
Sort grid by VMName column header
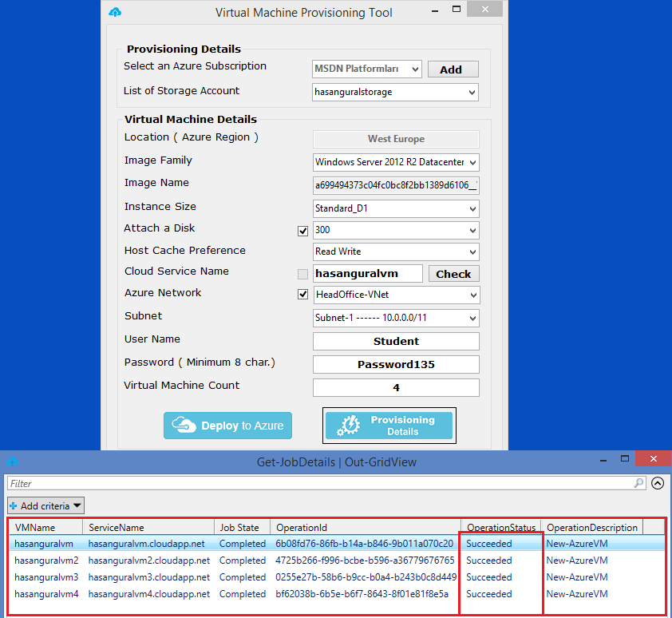pos(45,528)
